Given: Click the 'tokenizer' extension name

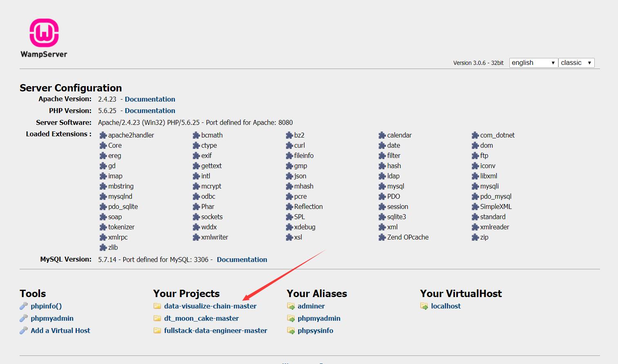Looking at the screenshot, I should pyautogui.click(x=121, y=227).
